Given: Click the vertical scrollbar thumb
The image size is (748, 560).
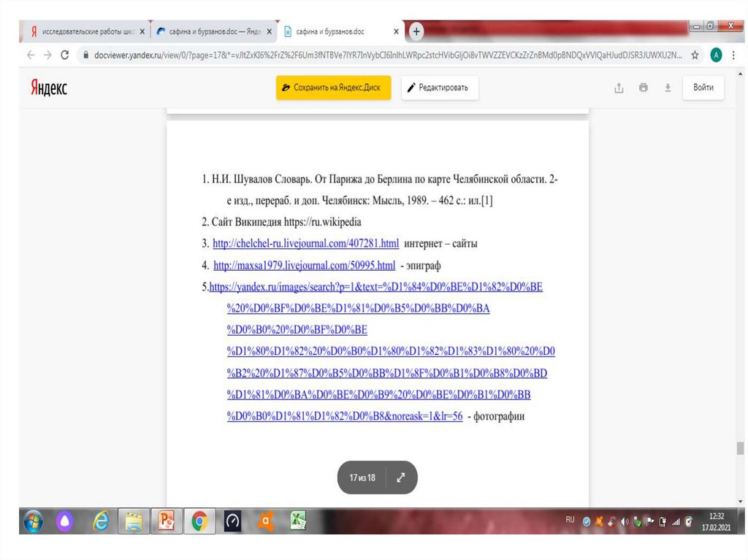Looking at the screenshot, I should click(740, 448).
